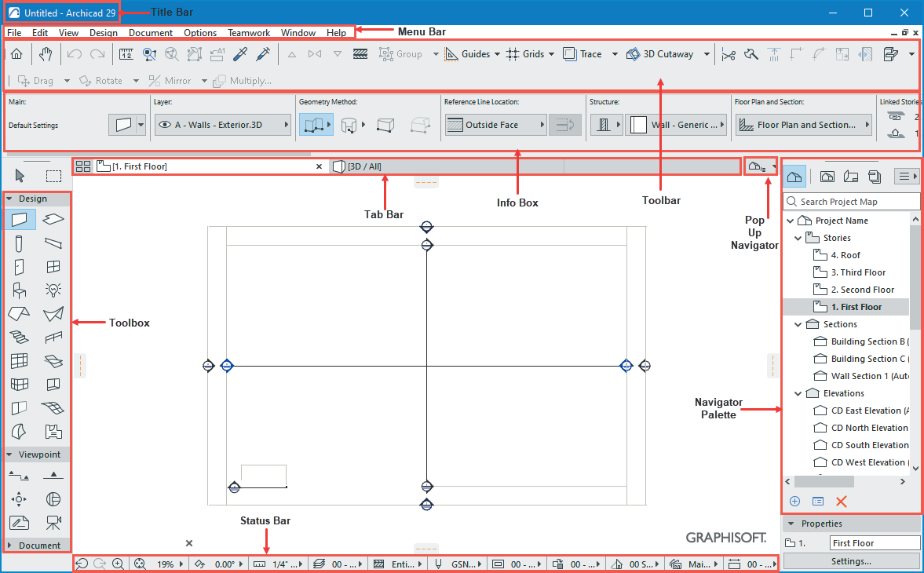Screen dimensions: 924x573
Task: Open 3D Cutaway dropdown arrow
Action: coord(707,54)
